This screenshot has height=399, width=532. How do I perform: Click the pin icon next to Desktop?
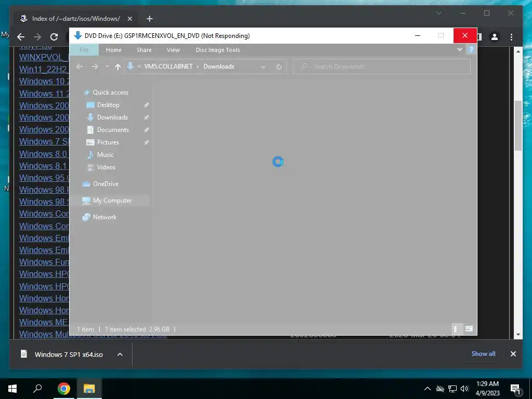[x=146, y=105]
